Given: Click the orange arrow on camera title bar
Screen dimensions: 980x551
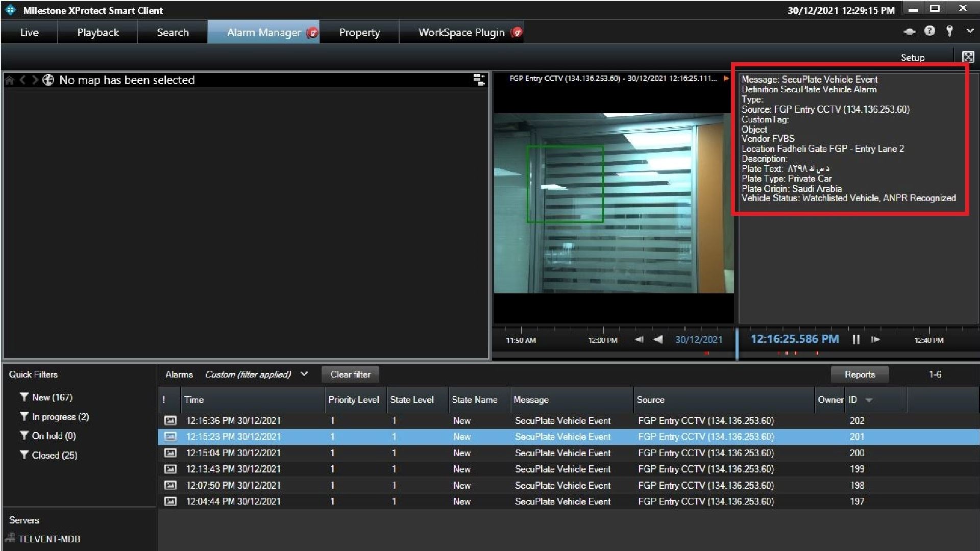Looking at the screenshot, I should click(726, 79).
